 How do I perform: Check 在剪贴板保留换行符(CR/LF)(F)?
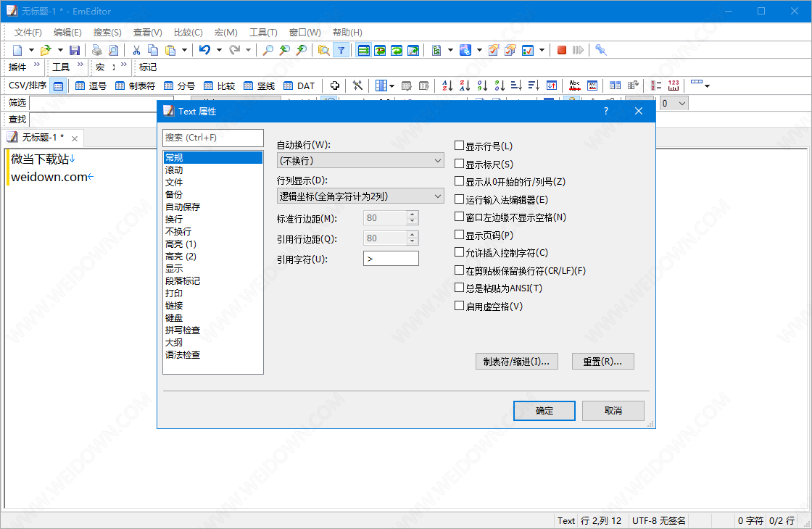(x=460, y=270)
